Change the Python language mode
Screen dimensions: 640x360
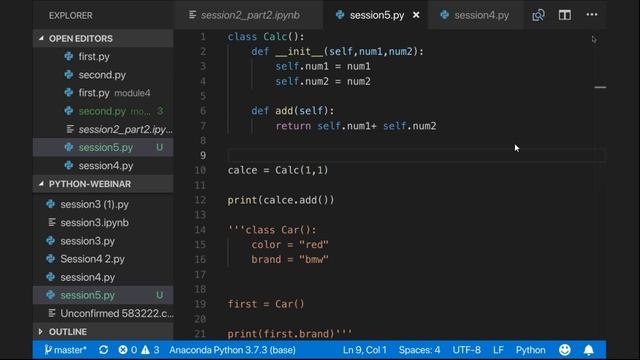530,350
